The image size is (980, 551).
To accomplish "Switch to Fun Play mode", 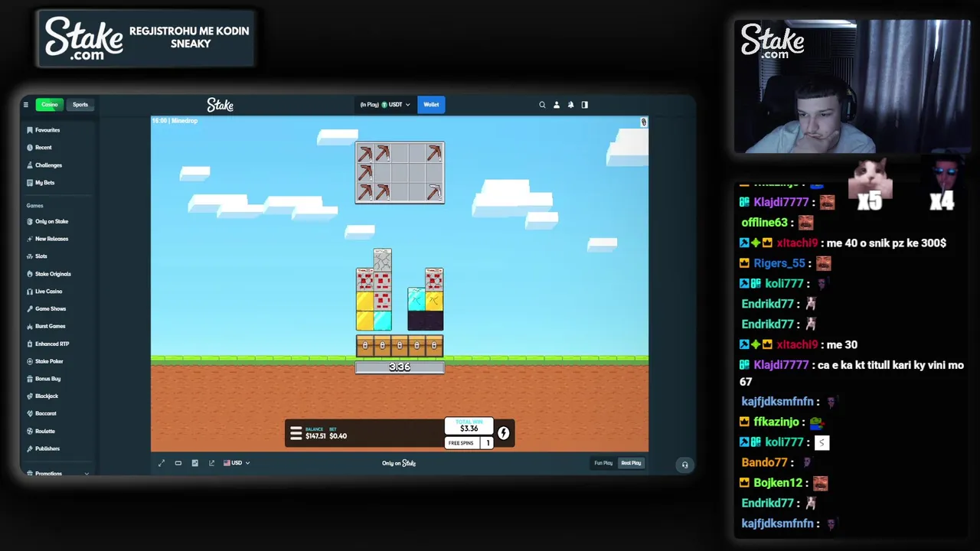I will (603, 463).
